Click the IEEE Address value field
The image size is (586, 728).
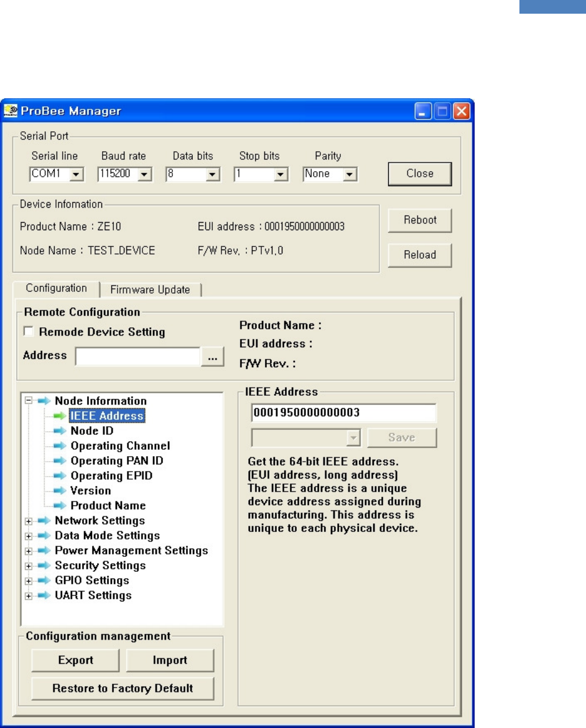[x=343, y=413]
